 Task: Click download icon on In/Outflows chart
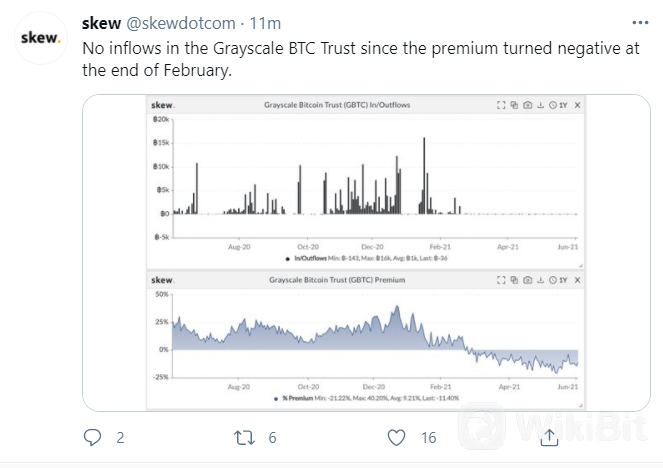pos(540,105)
